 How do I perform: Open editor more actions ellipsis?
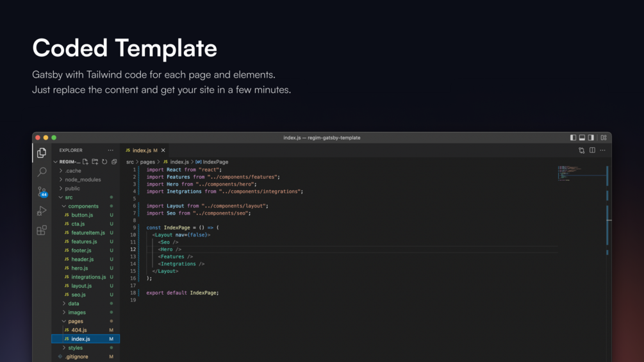click(602, 150)
